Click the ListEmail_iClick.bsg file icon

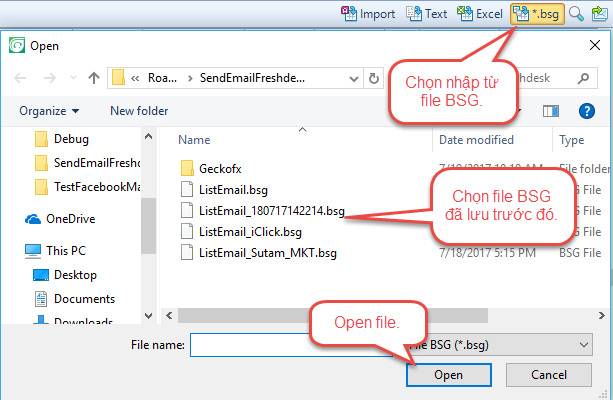click(187, 231)
